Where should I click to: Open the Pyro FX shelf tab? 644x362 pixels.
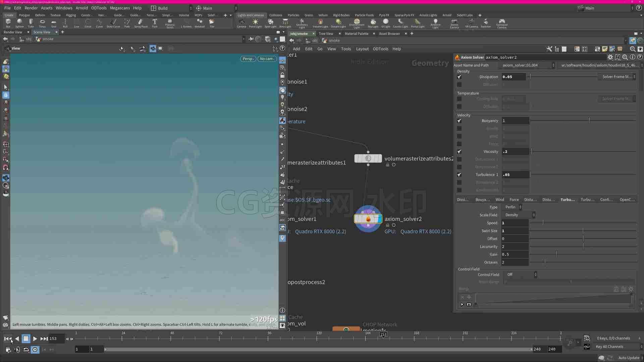pos(384,15)
